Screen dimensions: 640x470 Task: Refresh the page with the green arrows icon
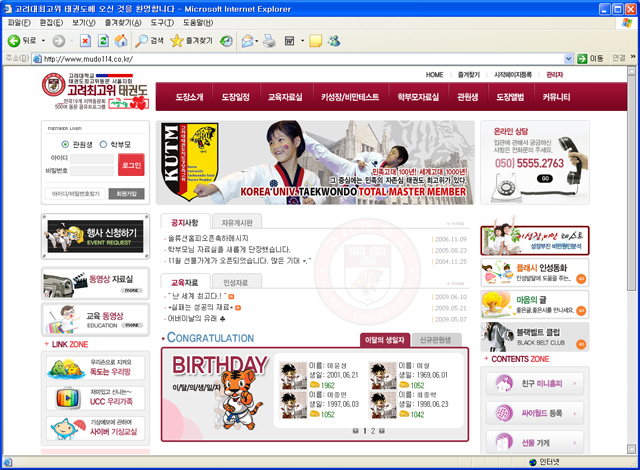tap(103, 40)
